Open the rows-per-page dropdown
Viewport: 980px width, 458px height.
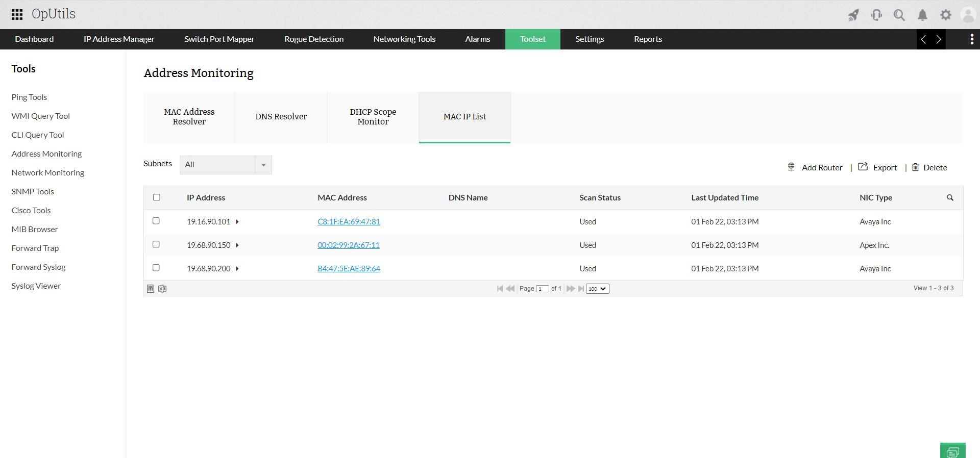pos(597,289)
